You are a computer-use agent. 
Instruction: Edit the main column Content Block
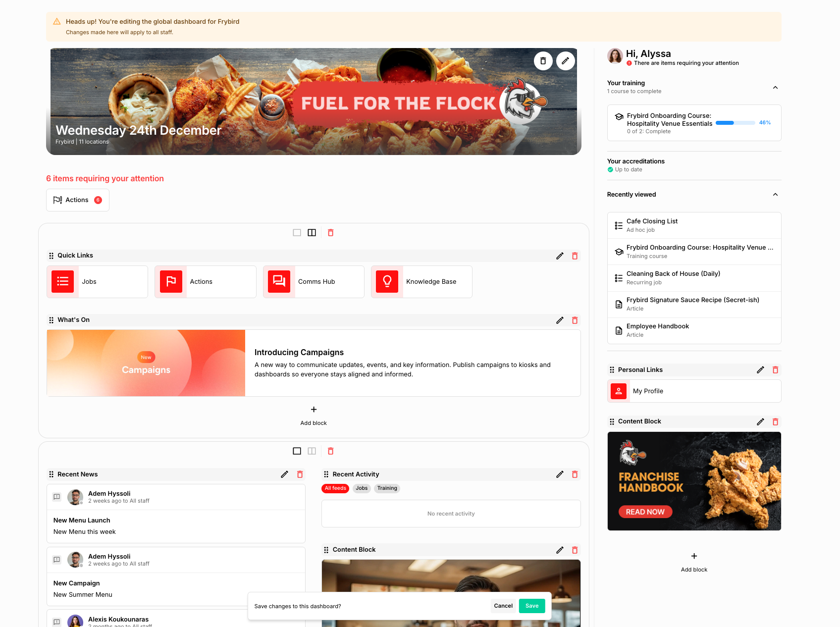pyautogui.click(x=560, y=550)
